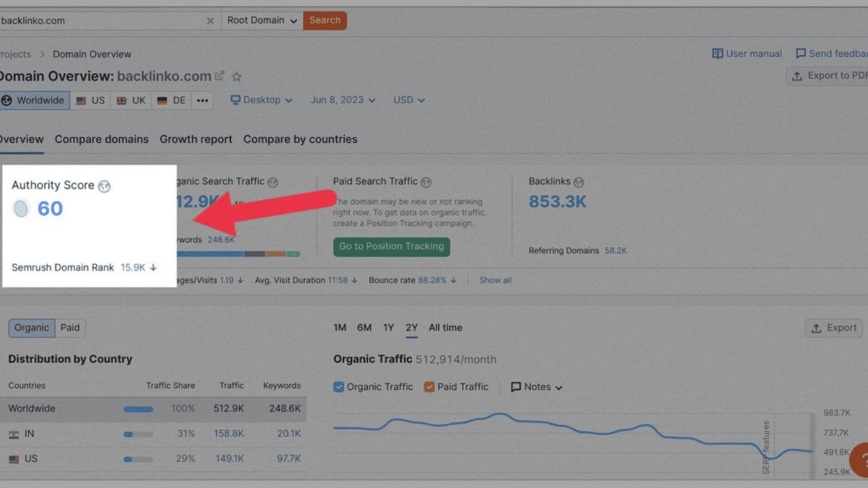Click the backlinko.com domain input field
This screenshot has height=488, width=868.
[102, 20]
